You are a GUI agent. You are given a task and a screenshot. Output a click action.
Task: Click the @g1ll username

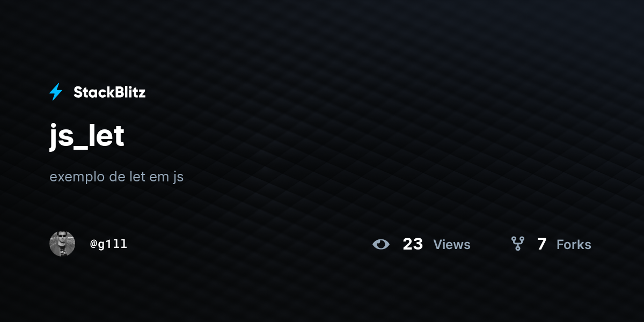click(x=109, y=244)
